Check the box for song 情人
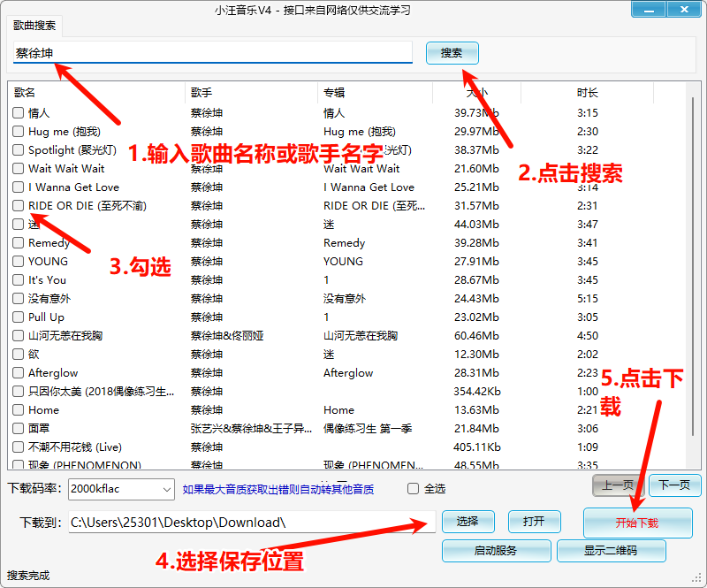This screenshot has width=707, height=588. click(x=19, y=113)
